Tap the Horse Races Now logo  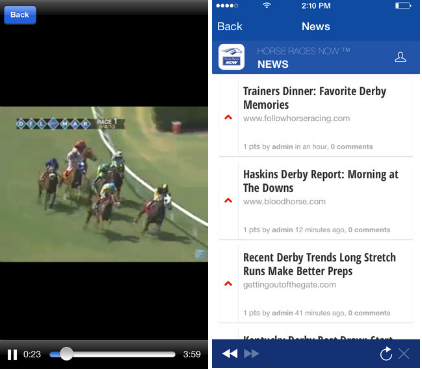pos(231,57)
